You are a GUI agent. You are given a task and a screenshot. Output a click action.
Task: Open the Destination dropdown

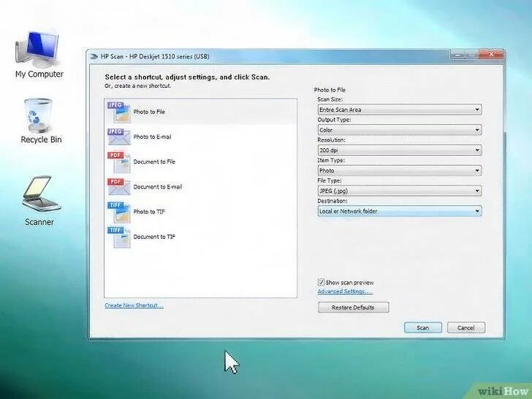[x=399, y=211]
